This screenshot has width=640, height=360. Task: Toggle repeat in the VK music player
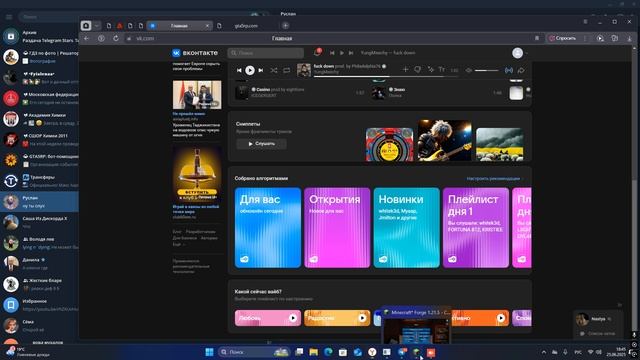pyautogui.click(x=287, y=70)
